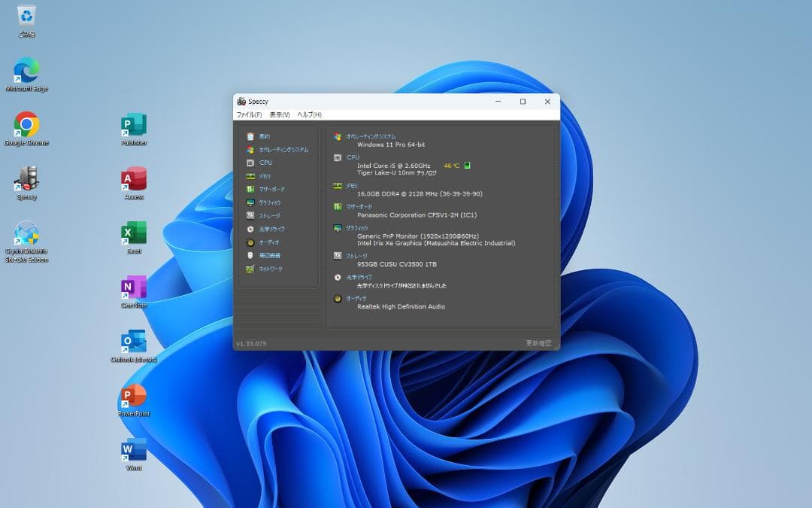Click the 更新確認 update check link

tap(538, 343)
